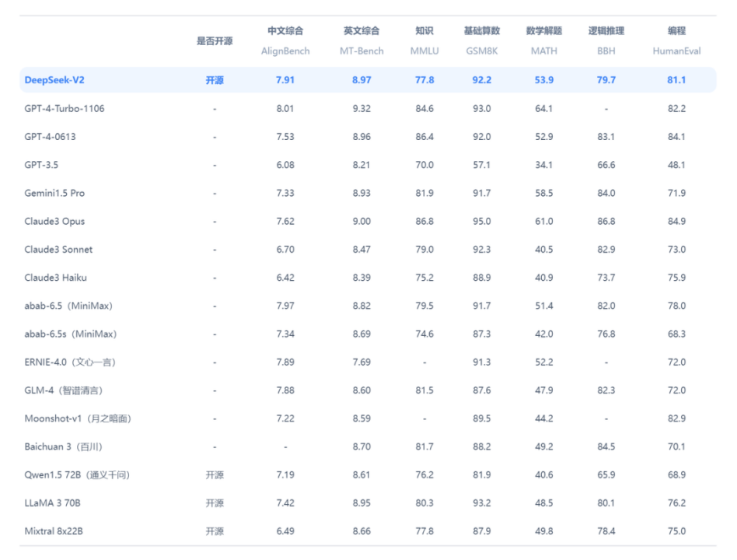
Task: Select the Baichuan 3 row label
Action: (64, 447)
